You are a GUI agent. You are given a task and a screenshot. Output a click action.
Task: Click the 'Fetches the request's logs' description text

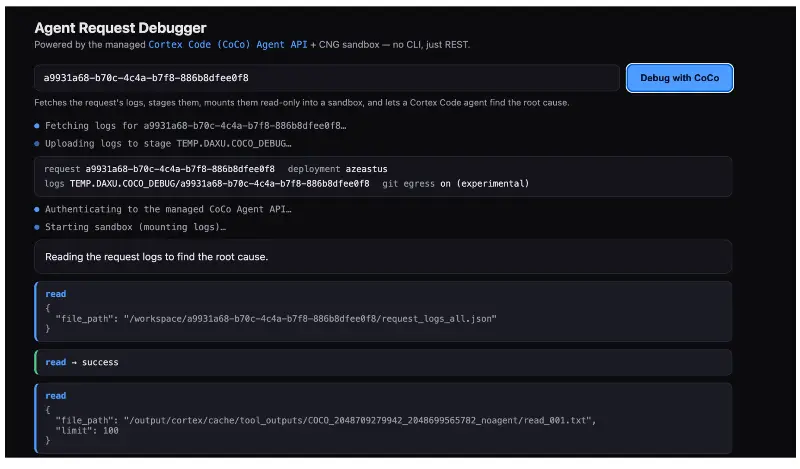pos(302,103)
